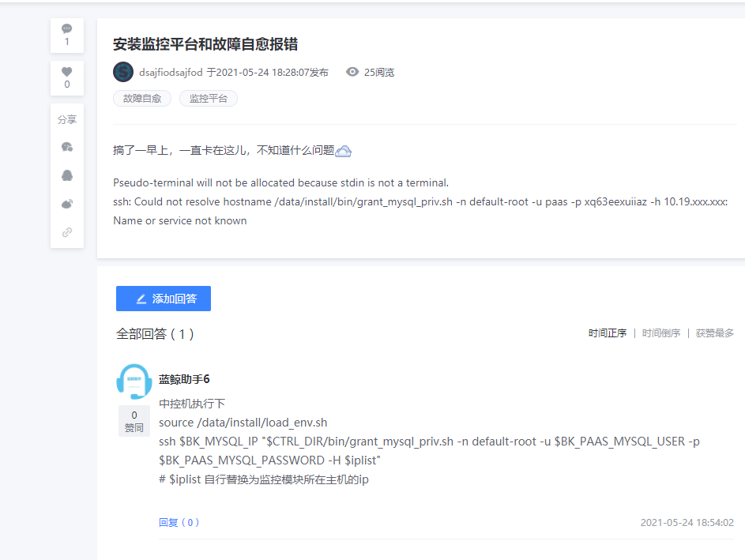Share the post via Weibo icon
Image resolution: width=745 pixels, height=560 pixels.
pos(67,205)
